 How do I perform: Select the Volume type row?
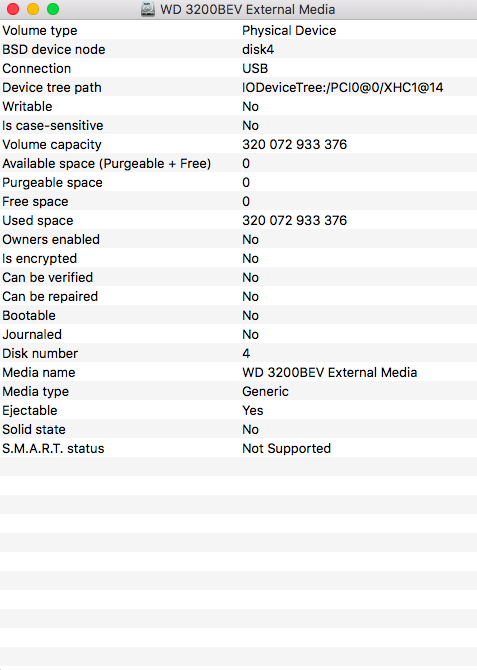tap(238, 30)
